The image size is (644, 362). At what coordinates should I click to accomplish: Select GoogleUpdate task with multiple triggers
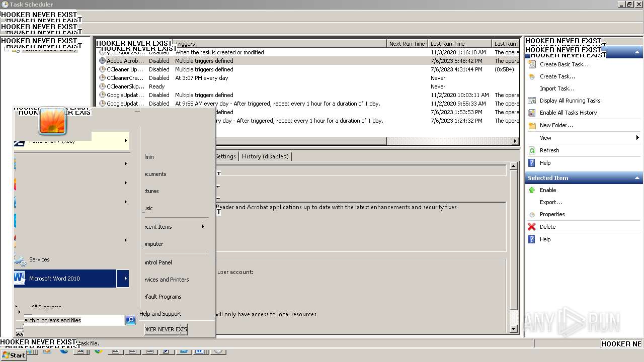tap(308, 95)
